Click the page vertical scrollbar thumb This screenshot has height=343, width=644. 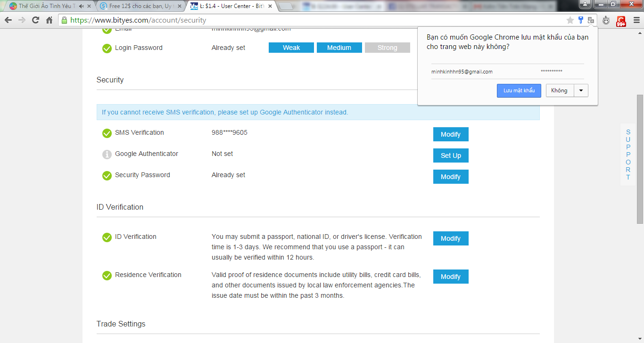click(640, 159)
